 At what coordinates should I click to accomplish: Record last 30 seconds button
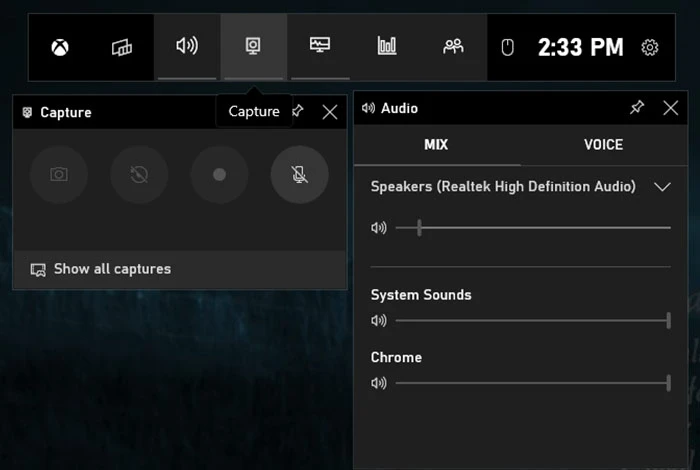(139, 175)
